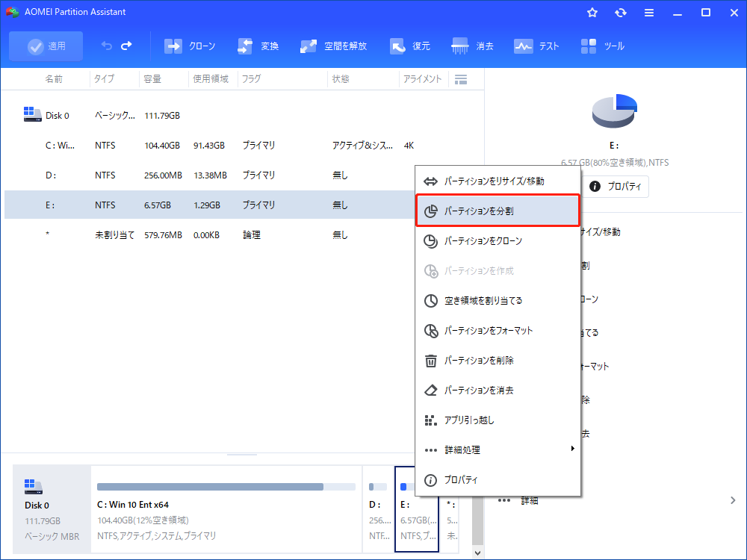Open 空間を解放 toolbar item
Viewport: 747px width, 560px height.
333,46
